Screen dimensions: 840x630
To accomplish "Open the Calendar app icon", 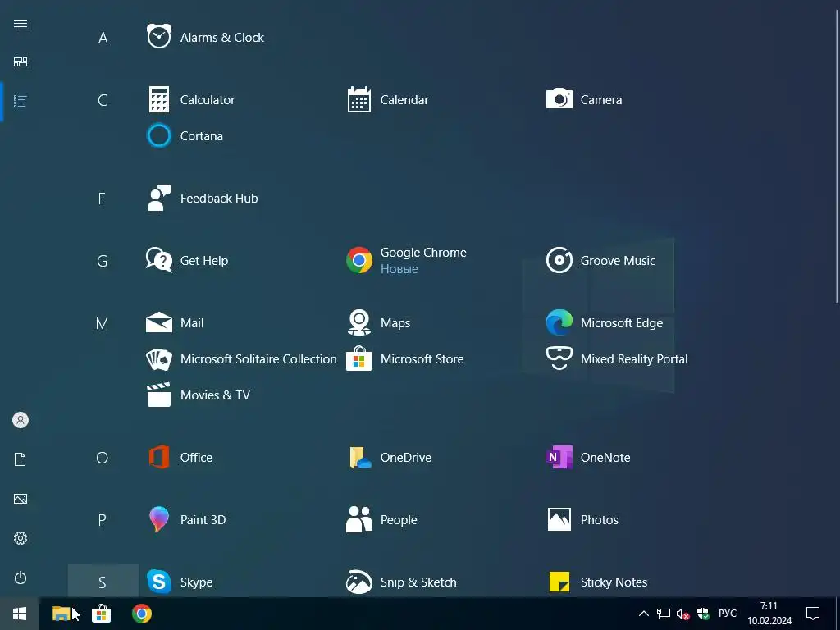I will pyautogui.click(x=359, y=99).
